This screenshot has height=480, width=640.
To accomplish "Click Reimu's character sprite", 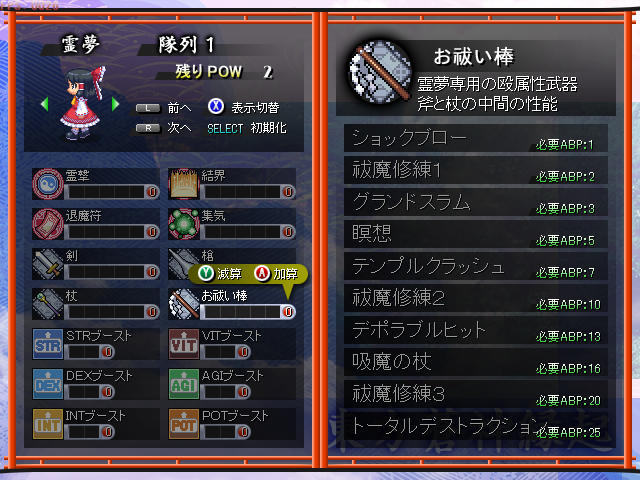I will (83, 103).
